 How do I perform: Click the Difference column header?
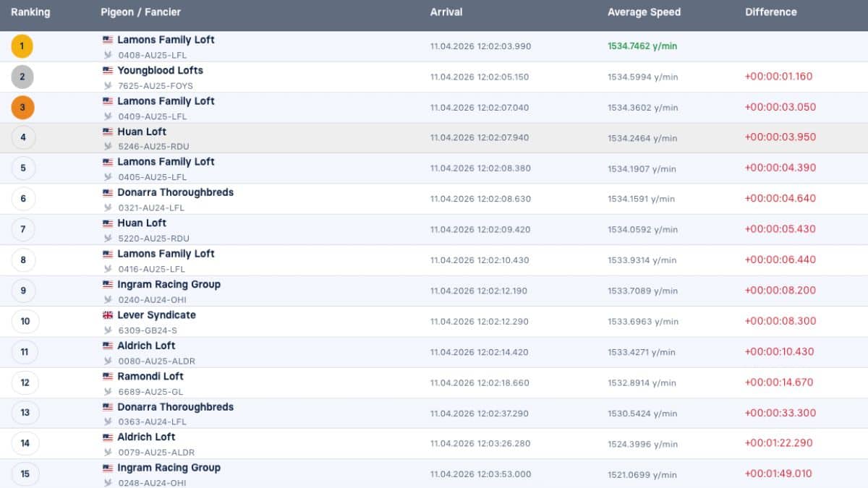coord(771,12)
